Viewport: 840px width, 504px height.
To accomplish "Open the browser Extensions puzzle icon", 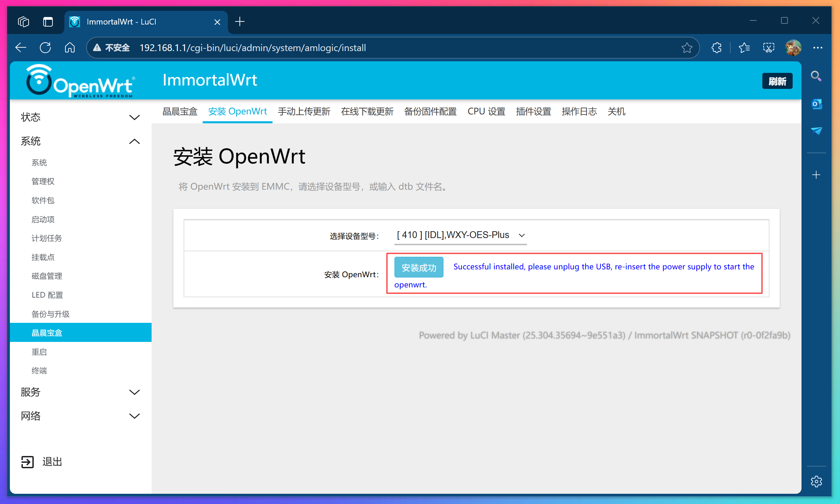I will click(716, 48).
